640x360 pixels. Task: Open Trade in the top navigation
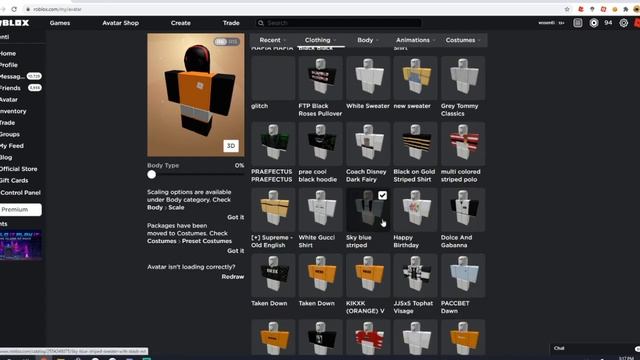click(231, 23)
